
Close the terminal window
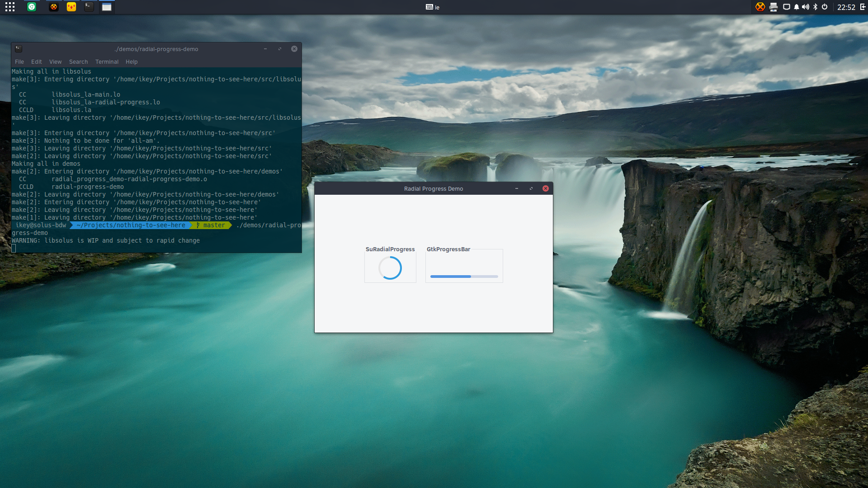pyautogui.click(x=294, y=49)
